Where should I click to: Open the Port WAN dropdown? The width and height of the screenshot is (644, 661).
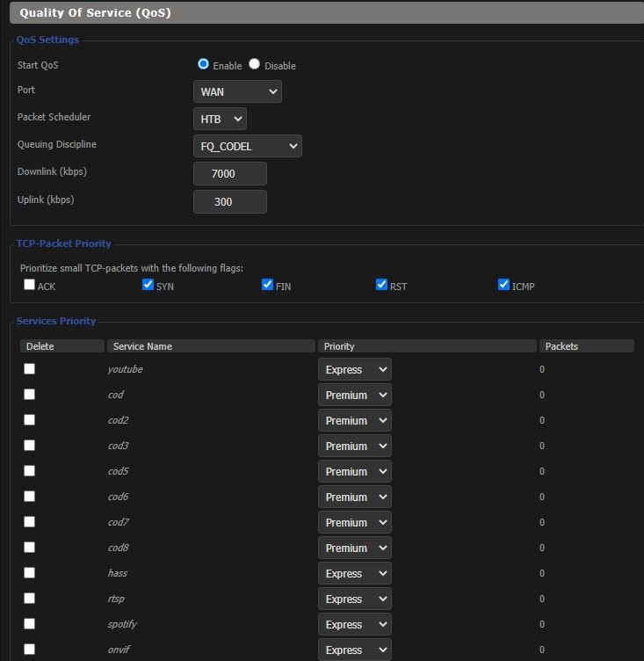point(237,91)
